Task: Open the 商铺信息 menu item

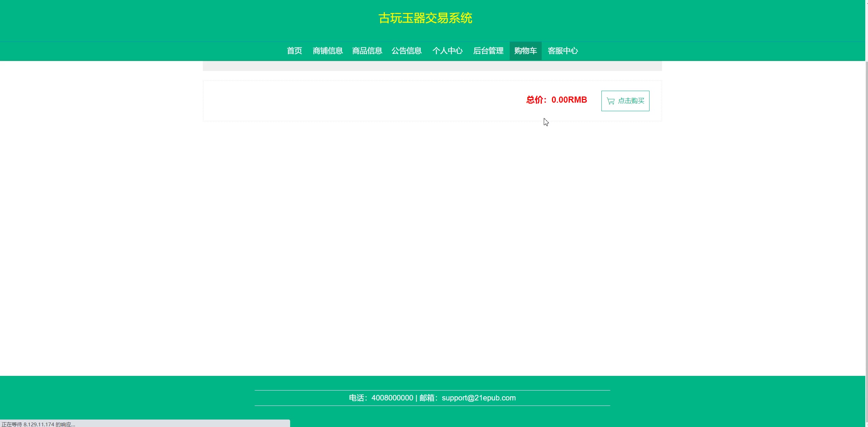Action: [328, 51]
